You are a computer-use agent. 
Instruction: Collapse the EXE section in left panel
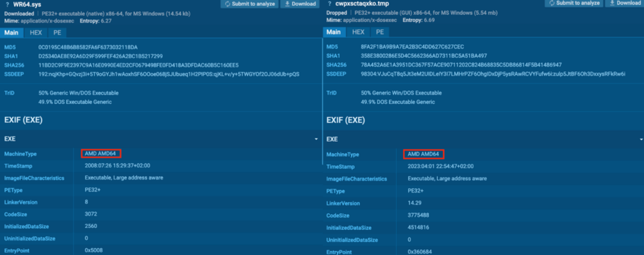(x=316, y=138)
